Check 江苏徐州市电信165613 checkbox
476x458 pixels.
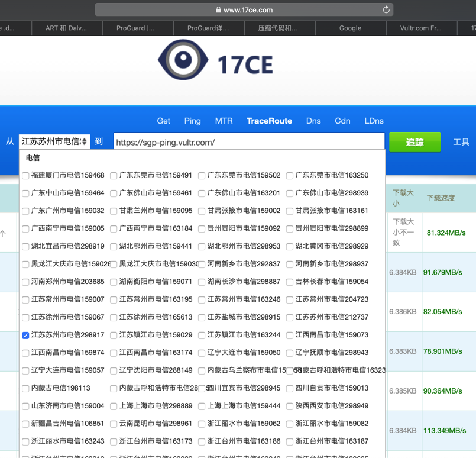[x=114, y=317]
